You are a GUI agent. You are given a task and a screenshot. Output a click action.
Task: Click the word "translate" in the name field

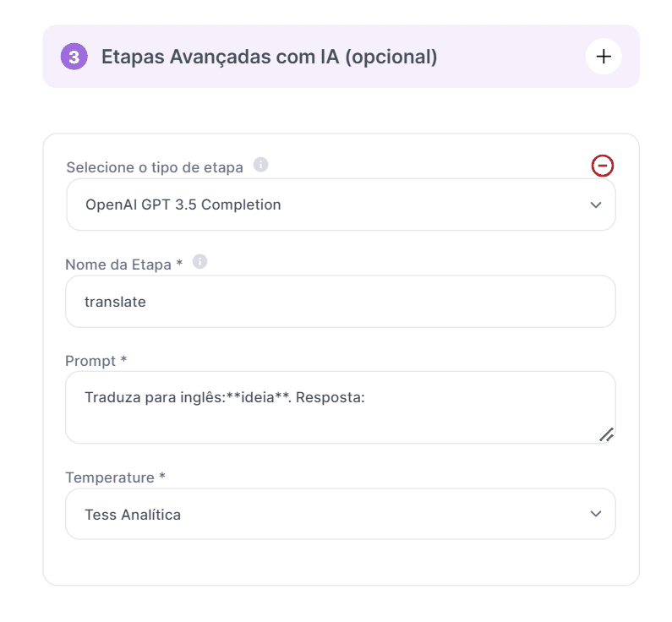[115, 301]
